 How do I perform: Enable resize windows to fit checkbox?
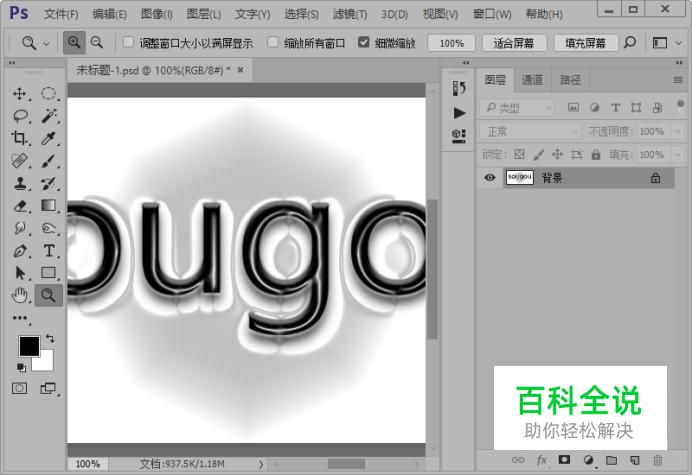(128, 42)
